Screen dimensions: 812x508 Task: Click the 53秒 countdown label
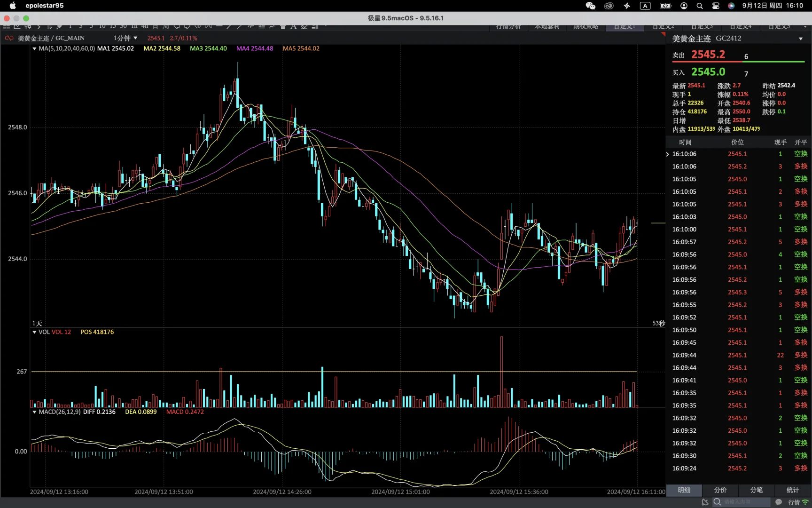[659, 324]
